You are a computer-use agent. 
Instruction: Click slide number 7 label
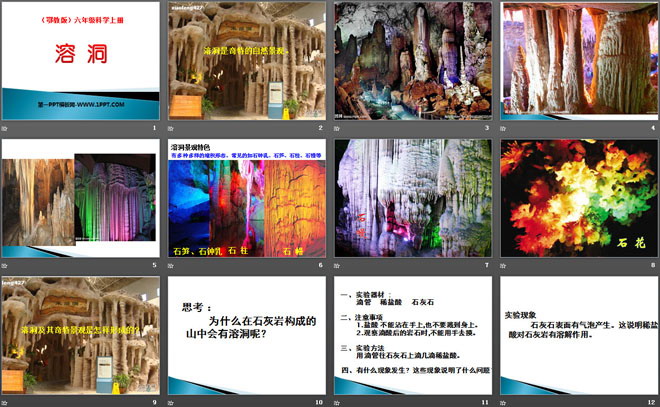click(487, 265)
